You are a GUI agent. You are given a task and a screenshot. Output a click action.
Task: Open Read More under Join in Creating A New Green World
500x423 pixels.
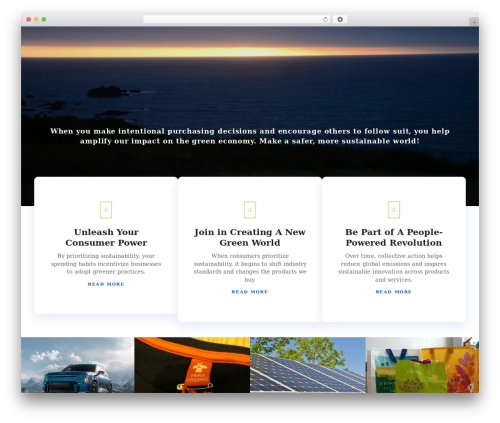pyautogui.click(x=250, y=292)
